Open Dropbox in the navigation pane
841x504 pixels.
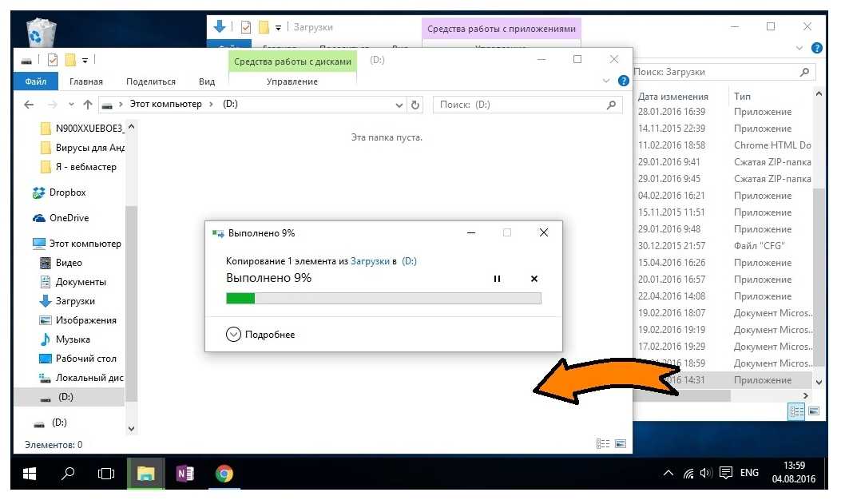[x=67, y=192]
